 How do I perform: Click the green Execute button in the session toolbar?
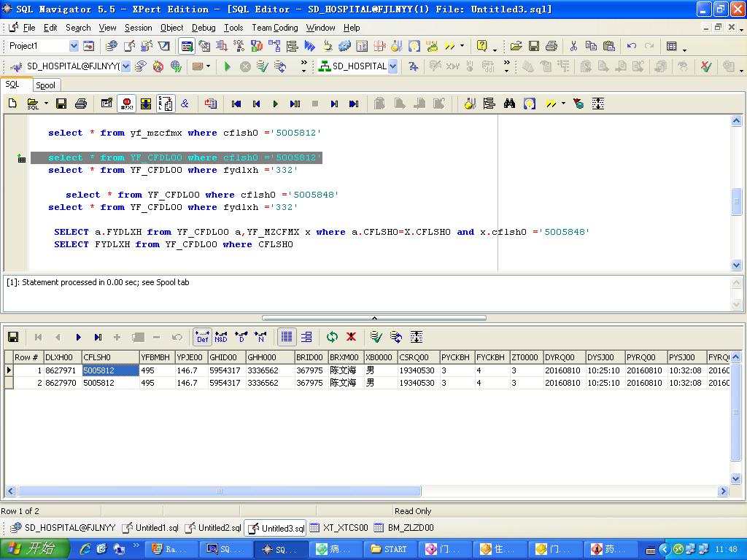[228, 66]
